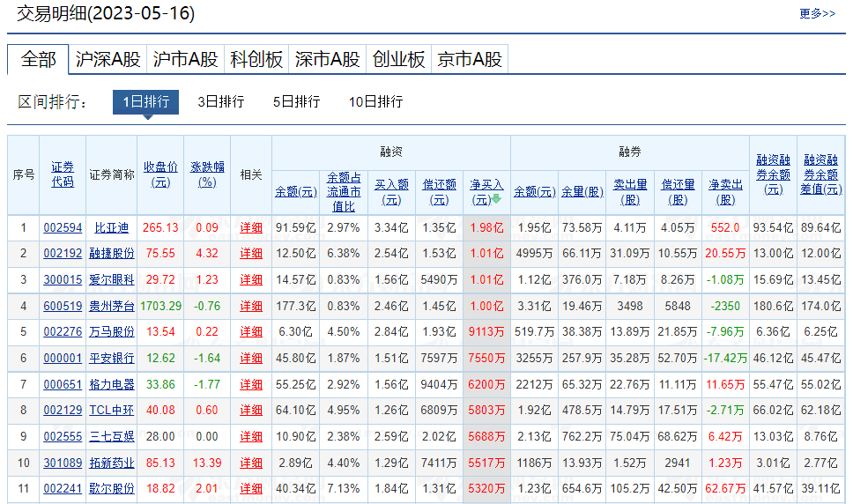Sort table by 收盘价 column header
The width and height of the screenshot is (853, 504).
coord(160,174)
